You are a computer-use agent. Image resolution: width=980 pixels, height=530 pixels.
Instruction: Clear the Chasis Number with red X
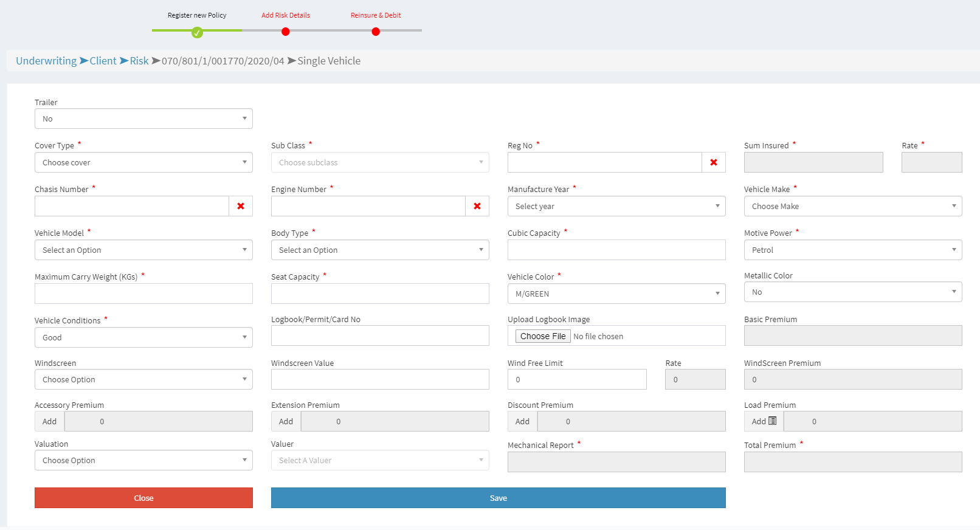coord(241,206)
